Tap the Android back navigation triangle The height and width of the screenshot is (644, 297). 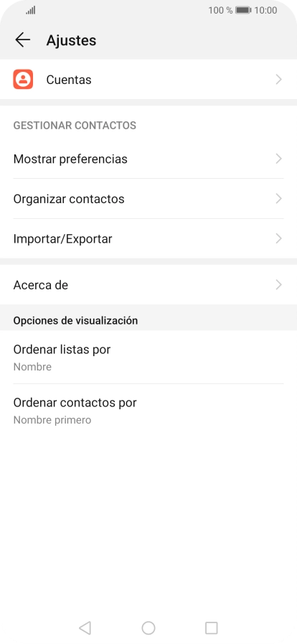[x=85, y=627]
